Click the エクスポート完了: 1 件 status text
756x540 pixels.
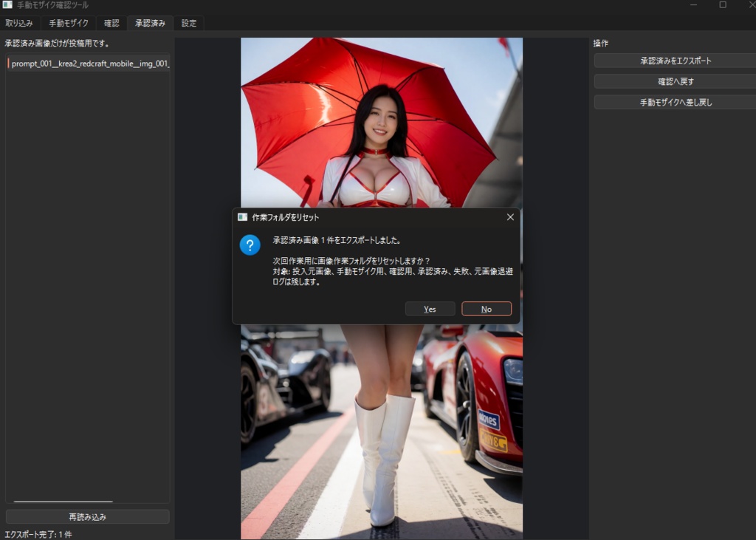click(38, 534)
